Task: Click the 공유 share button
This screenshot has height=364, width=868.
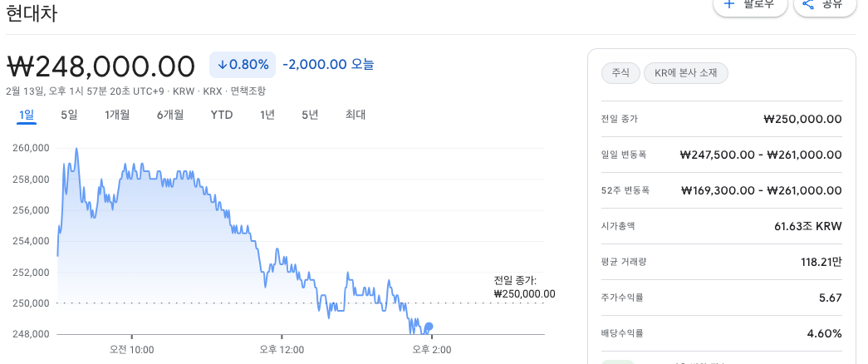Action: click(x=825, y=5)
